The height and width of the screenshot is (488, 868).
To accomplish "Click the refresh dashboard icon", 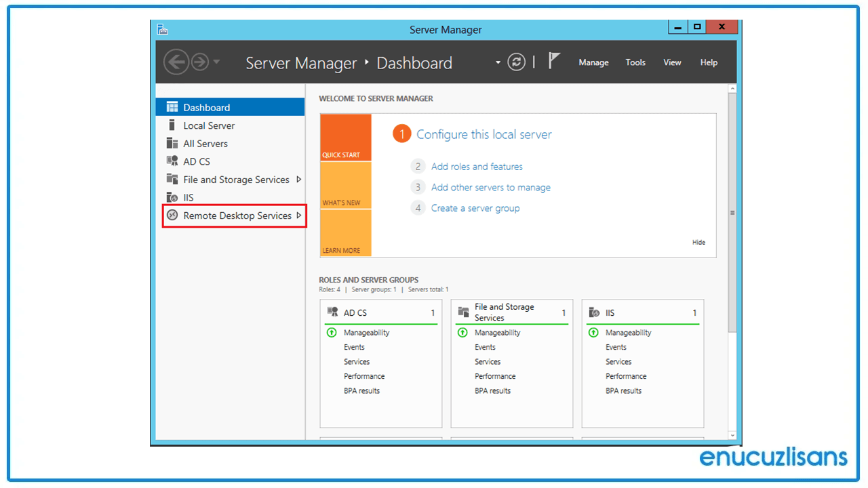I will tap(517, 62).
